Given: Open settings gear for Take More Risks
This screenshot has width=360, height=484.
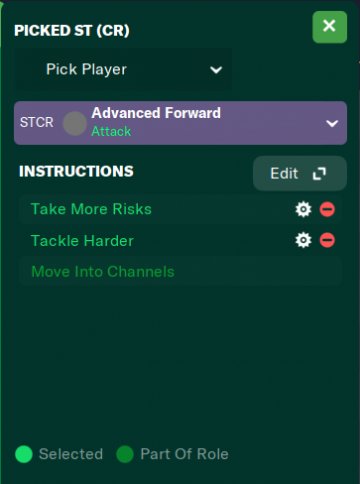Looking at the screenshot, I should (x=303, y=209).
